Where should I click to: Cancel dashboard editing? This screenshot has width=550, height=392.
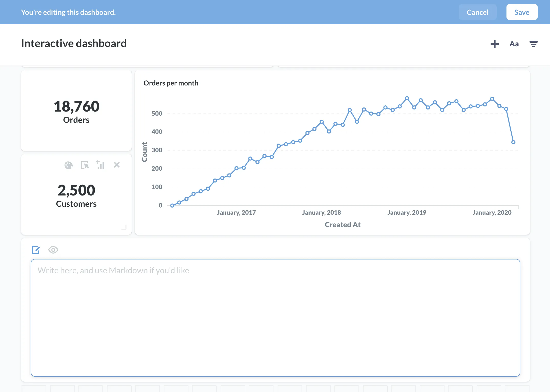point(478,12)
